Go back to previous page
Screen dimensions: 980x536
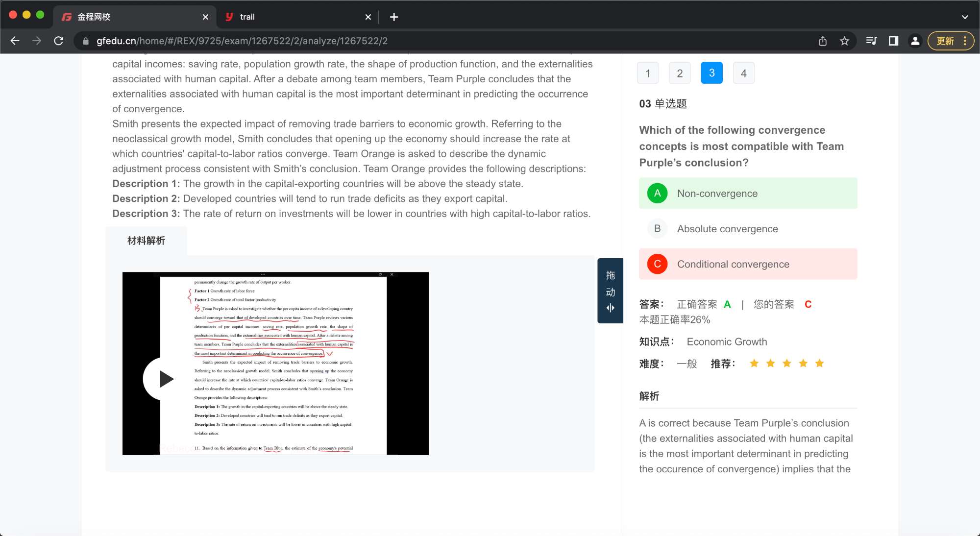(15, 41)
